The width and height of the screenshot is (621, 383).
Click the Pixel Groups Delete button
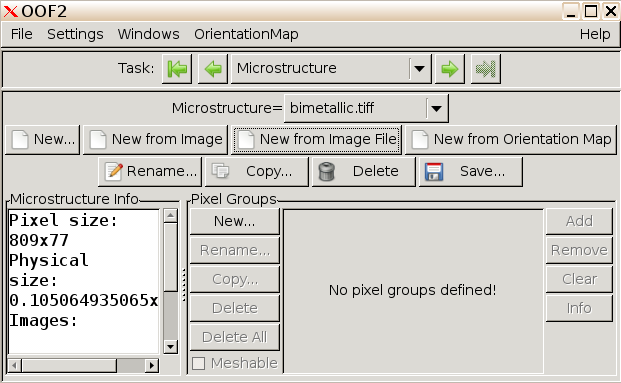235,308
